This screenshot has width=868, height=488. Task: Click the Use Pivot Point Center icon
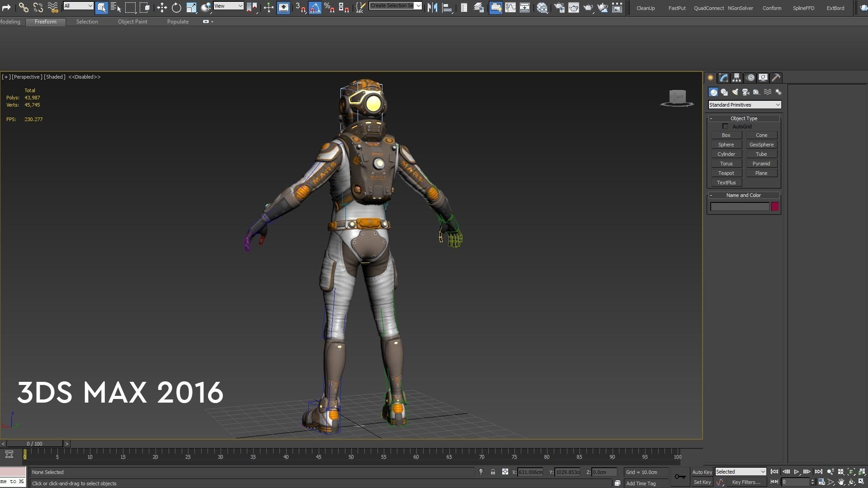click(x=252, y=7)
